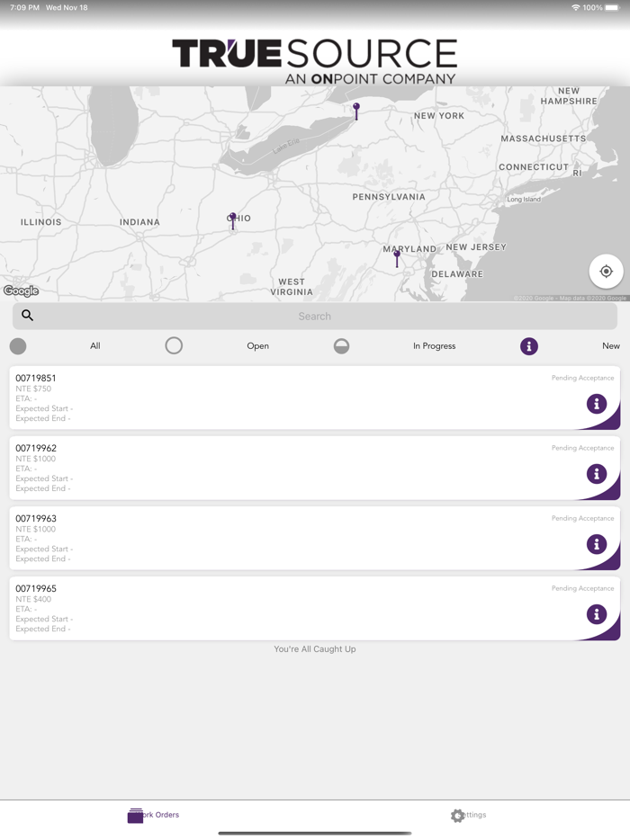
Task: Open info for work order 00719963
Action: tap(596, 544)
